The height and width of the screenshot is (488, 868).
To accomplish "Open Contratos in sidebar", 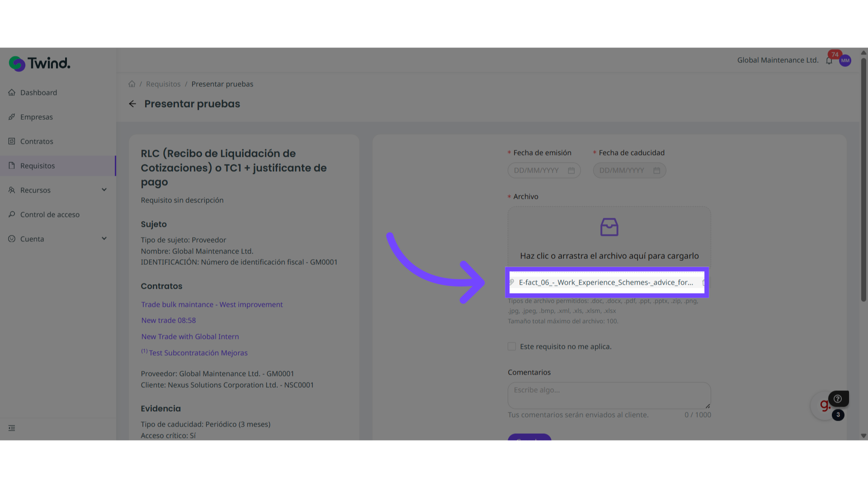I will click(x=37, y=141).
